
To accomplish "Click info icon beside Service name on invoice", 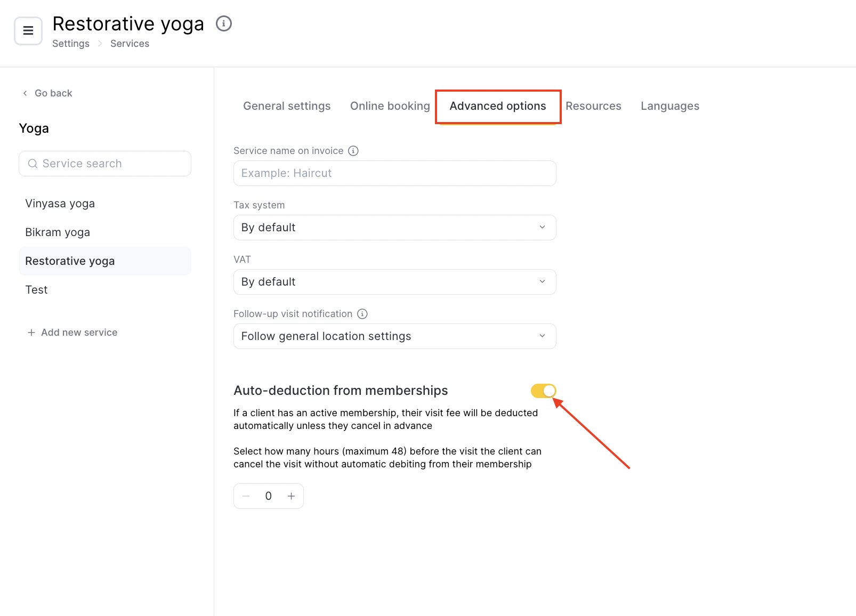I will point(353,151).
